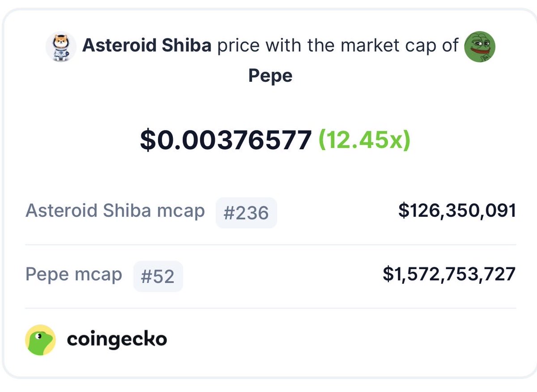This screenshot has width=537, height=392.
Task: Click the Asteroid Shiba mcap label
Action: 115,211
